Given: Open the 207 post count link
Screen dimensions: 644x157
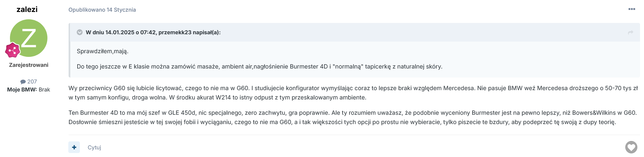Looking at the screenshot, I should [x=32, y=81].
